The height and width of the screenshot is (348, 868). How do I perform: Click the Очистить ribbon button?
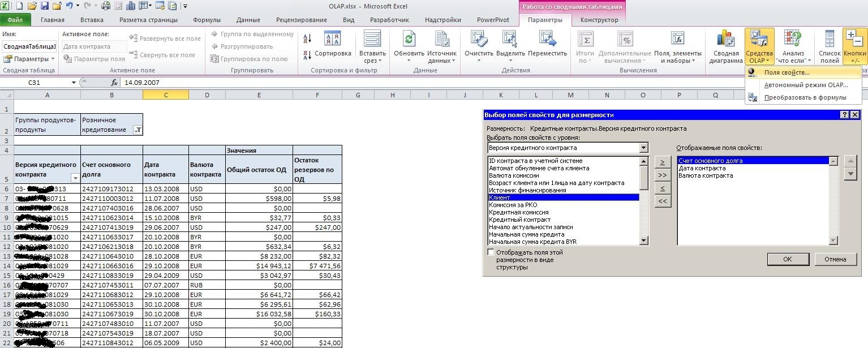[x=479, y=47]
